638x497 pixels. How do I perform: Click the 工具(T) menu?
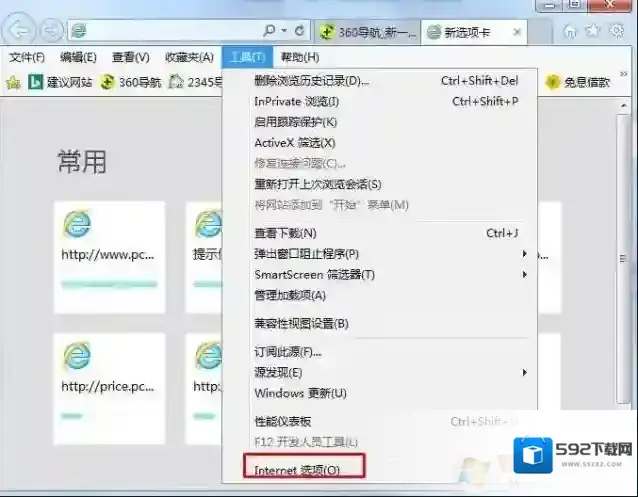click(x=247, y=57)
